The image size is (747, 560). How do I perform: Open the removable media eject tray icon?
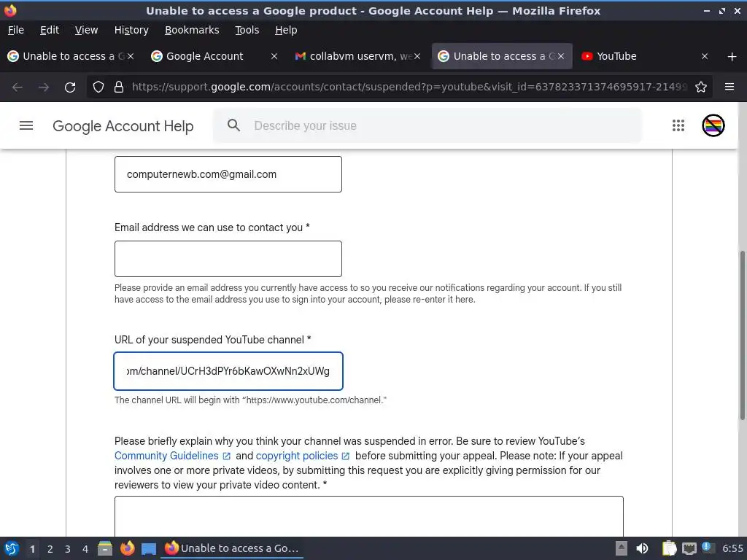[622, 548]
